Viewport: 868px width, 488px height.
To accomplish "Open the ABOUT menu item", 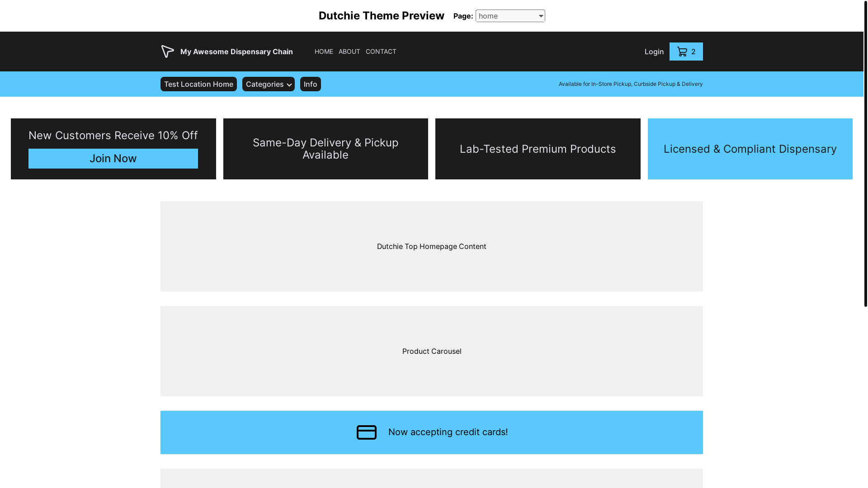I will (349, 52).
